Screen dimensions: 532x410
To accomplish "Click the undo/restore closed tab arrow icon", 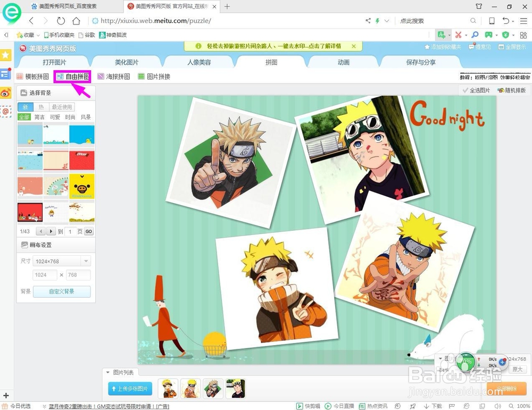I will coord(506,21).
